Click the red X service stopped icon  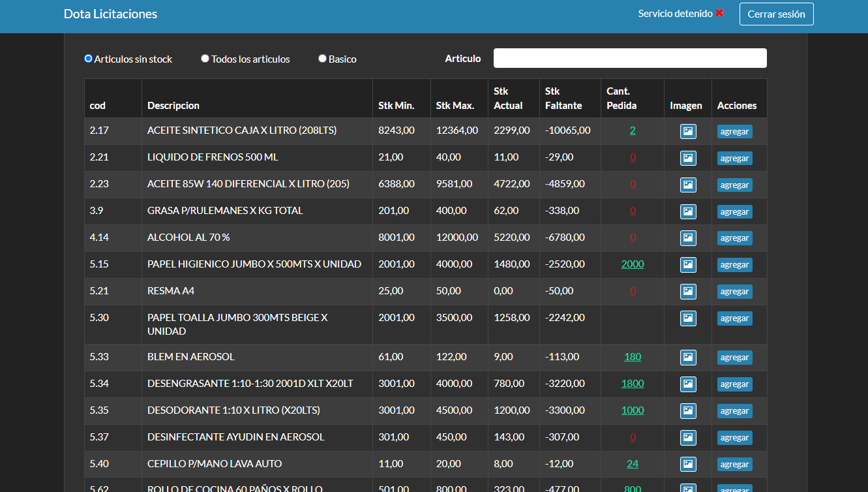click(x=719, y=13)
